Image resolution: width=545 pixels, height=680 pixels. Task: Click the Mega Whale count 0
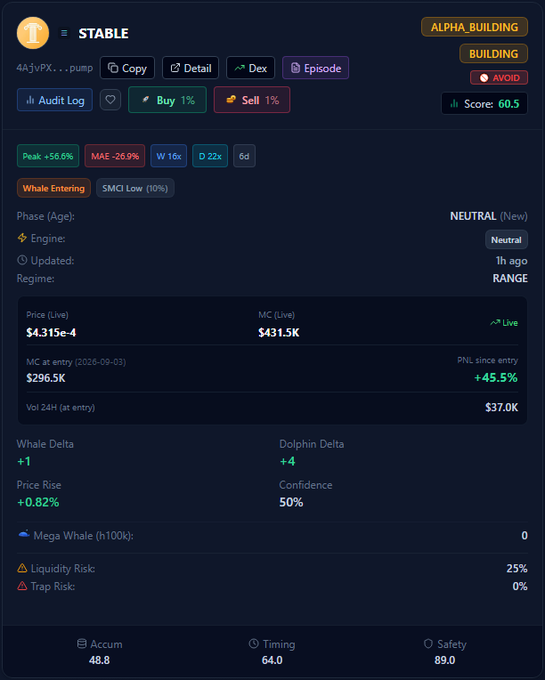point(524,535)
